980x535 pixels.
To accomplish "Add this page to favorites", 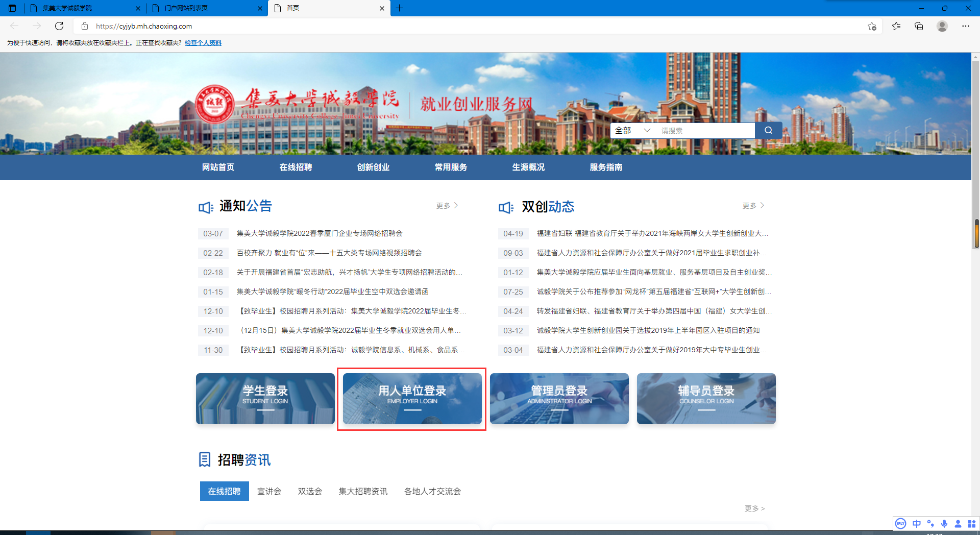I will [872, 26].
